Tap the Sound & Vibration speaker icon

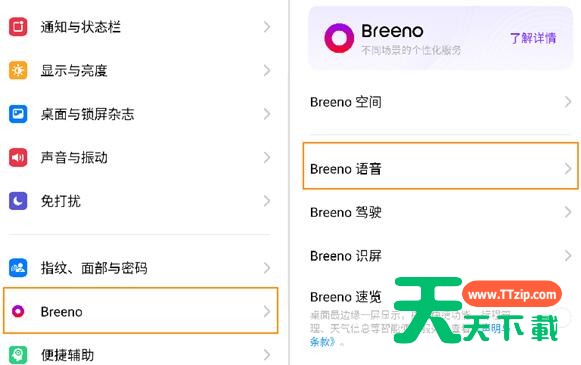(18, 157)
